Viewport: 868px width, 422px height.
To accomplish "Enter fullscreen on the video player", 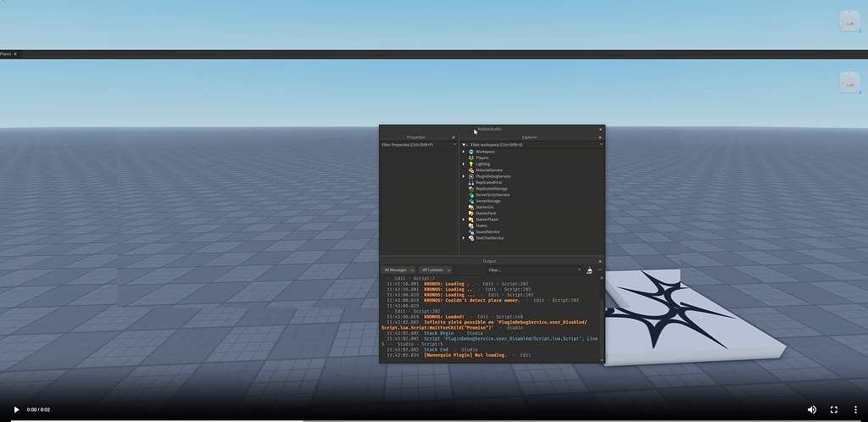I will (x=834, y=409).
